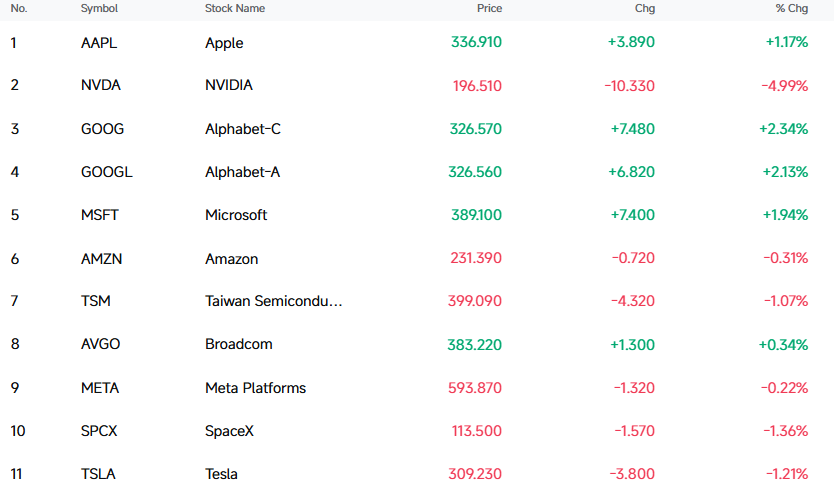This screenshot has height=489, width=834.
Task: Open the Amazon stock entry
Action: tap(231, 259)
